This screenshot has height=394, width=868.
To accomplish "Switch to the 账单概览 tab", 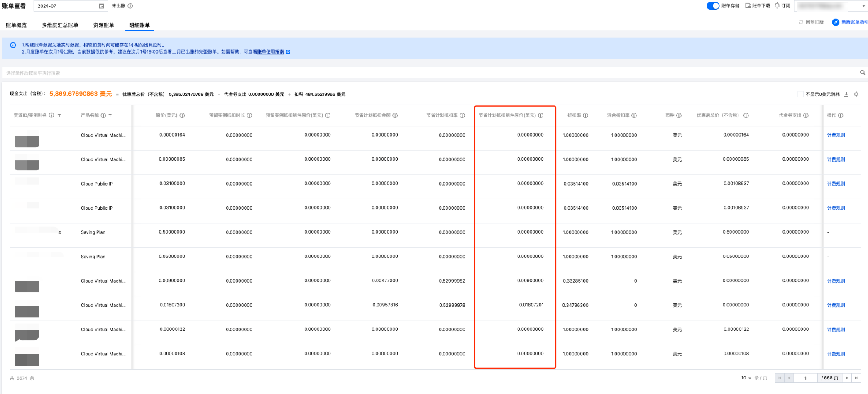I will (x=16, y=25).
